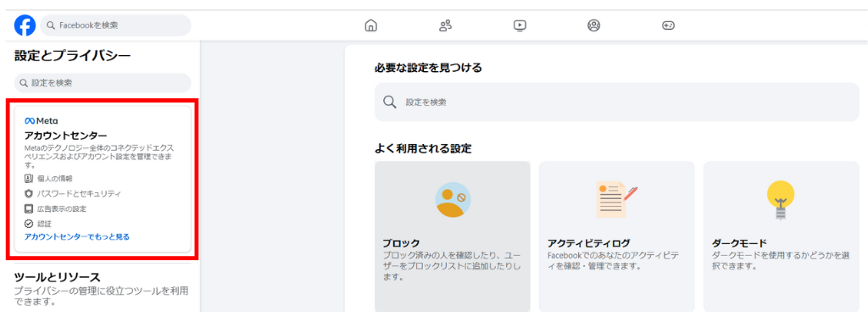Open the ブロック settings card
Viewport: 868px width, 322px height.
pos(453,236)
